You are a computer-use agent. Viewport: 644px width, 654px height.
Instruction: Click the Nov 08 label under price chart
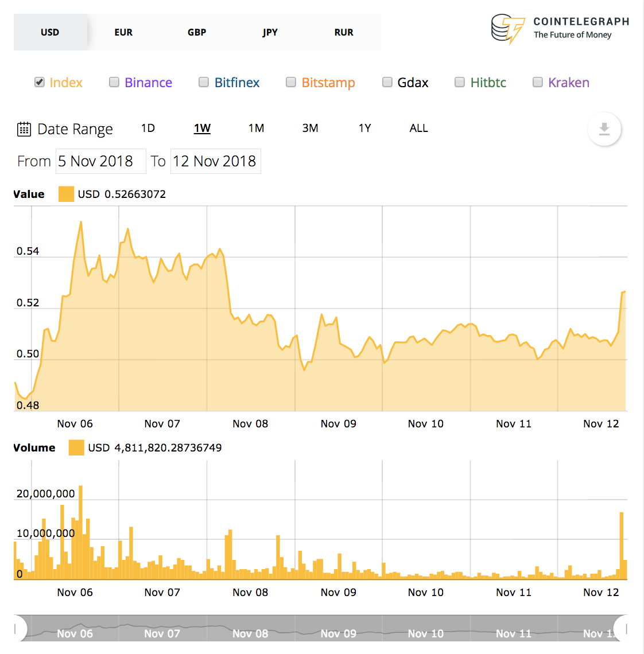coord(250,423)
